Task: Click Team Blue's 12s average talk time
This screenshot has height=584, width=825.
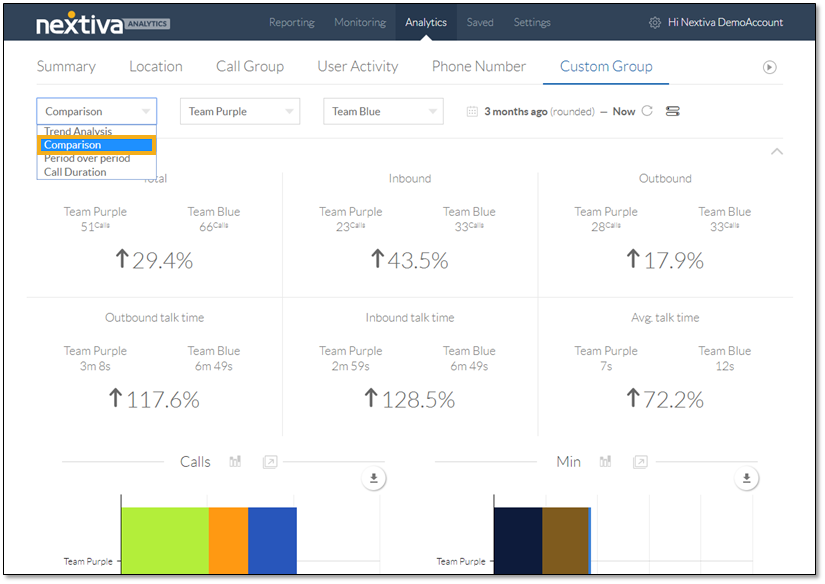Action: (725, 366)
